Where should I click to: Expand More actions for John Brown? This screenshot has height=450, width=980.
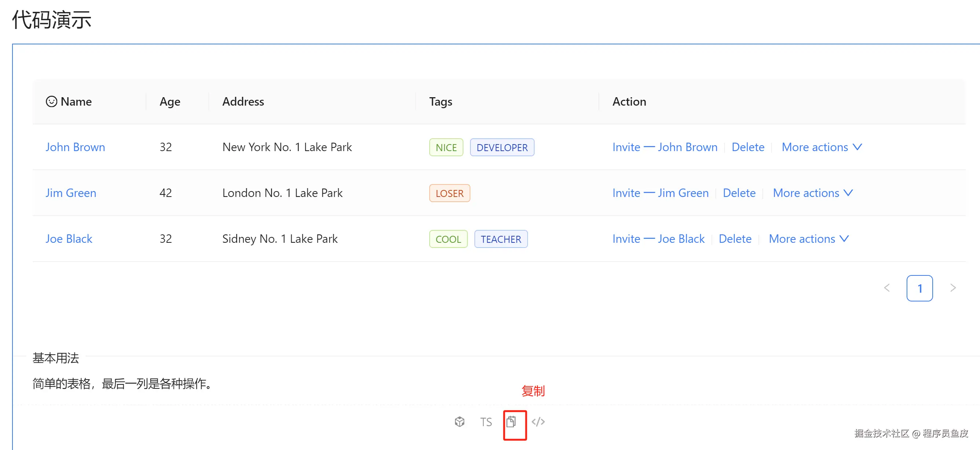pos(821,147)
